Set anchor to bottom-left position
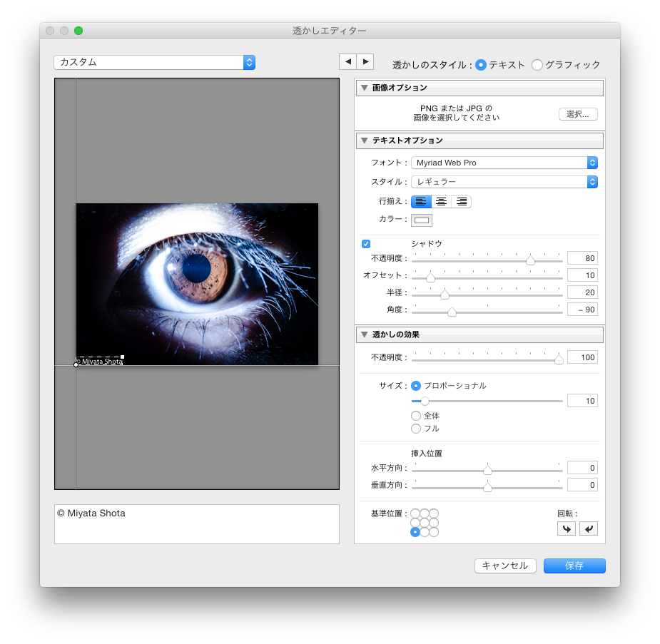660x644 pixels. pyautogui.click(x=415, y=532)
